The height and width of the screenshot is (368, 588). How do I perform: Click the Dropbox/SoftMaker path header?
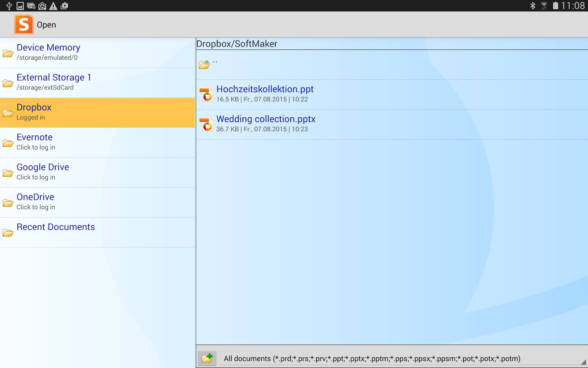(x=237, y=44)
